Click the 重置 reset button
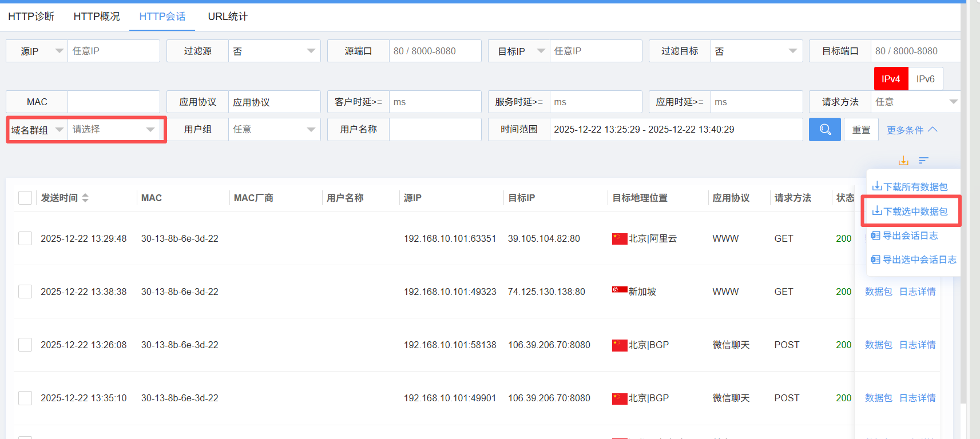The height and width of the screenshot is (439, 980). 861,130
